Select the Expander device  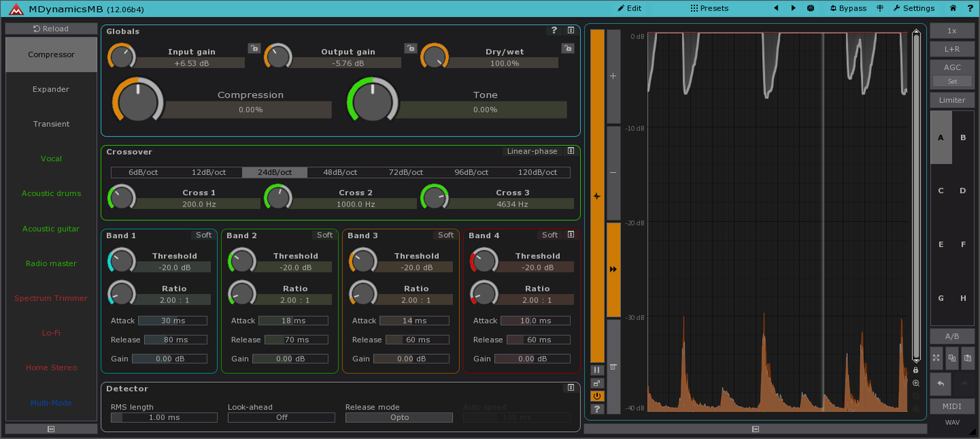point(51,89)
